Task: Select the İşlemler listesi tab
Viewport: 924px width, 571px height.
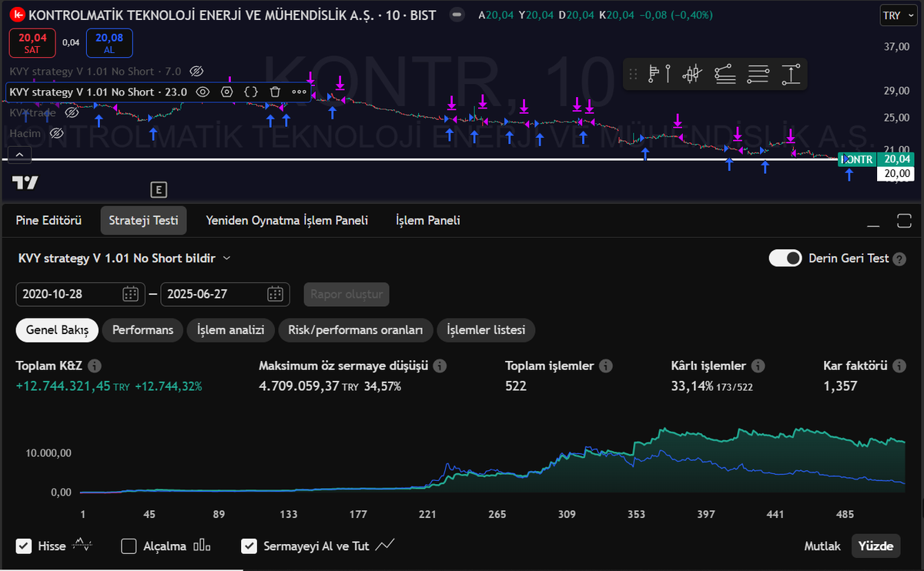Action: pyautogui.click(x=486, y=330)
